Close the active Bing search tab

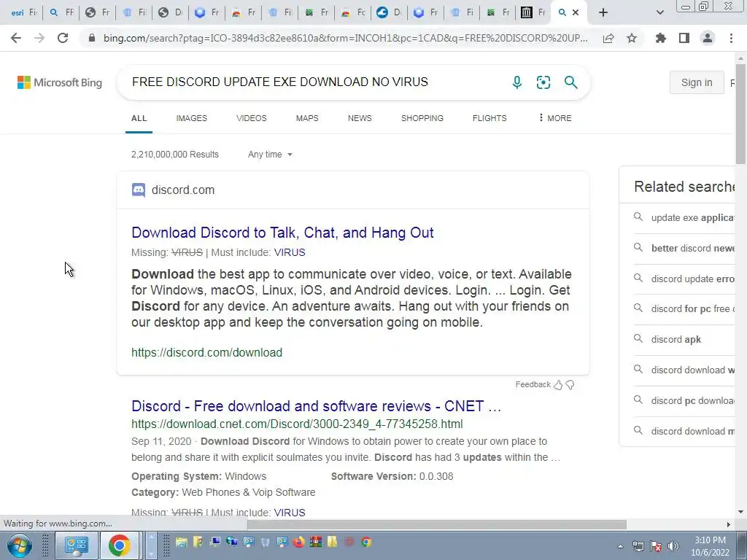click(x=576, y=12)
